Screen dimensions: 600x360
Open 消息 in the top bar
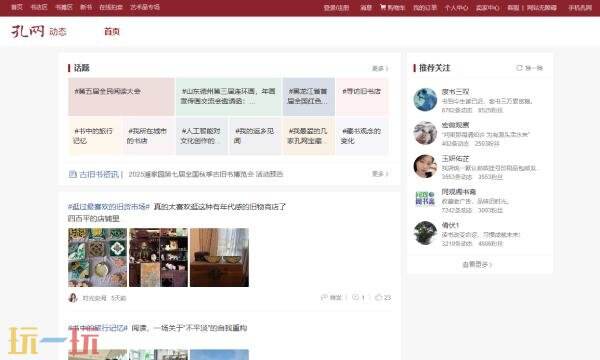point(366,8)
